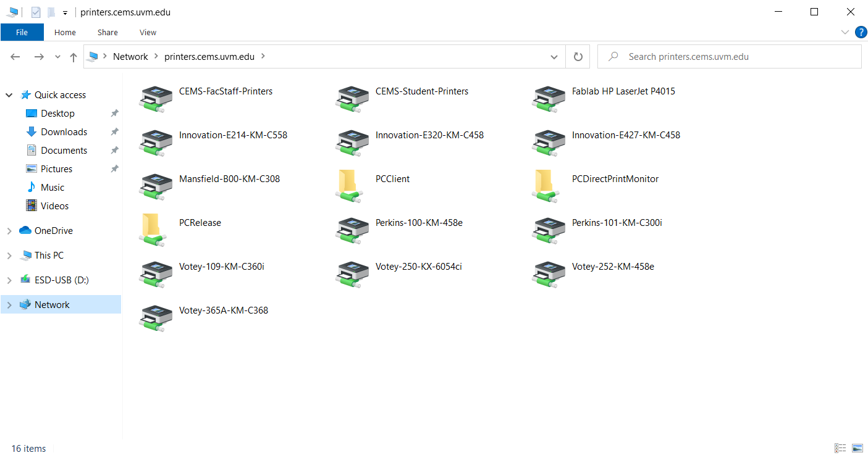Open the chevron after Network in address bar
Screen dimensions: 868x458
pos(156,57)
